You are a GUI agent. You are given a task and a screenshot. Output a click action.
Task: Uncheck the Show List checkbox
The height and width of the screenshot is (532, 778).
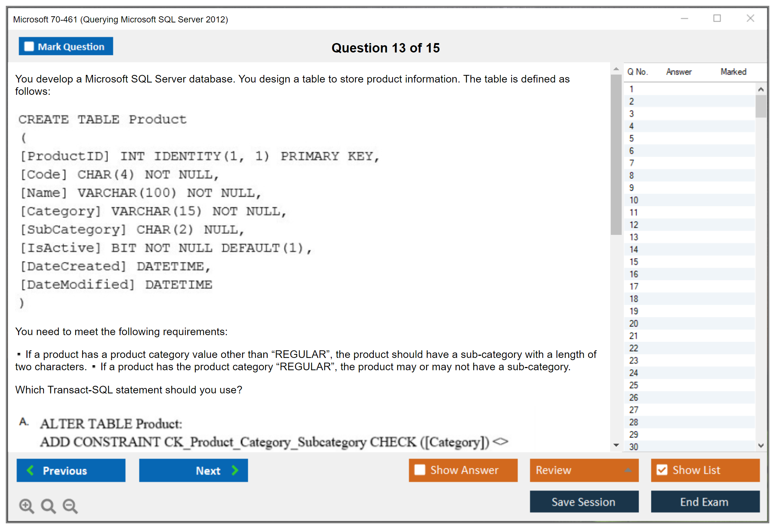pos(662,470)
